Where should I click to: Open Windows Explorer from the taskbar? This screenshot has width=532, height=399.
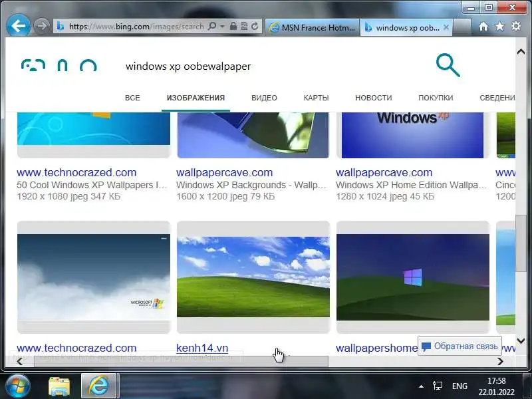coord(59,386)
